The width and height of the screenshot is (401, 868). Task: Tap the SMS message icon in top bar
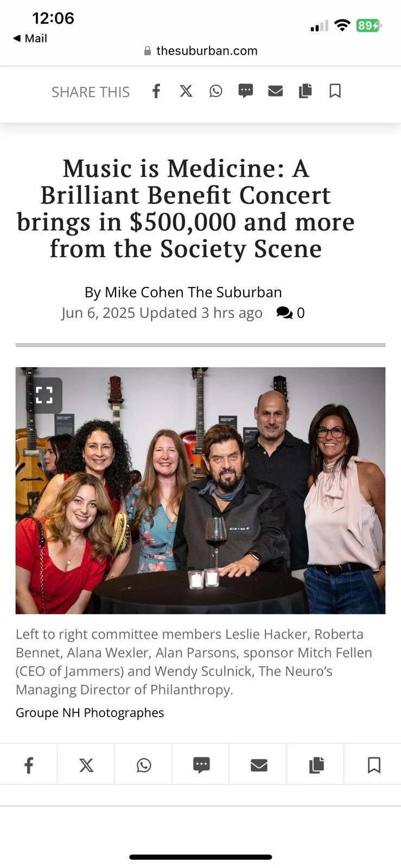246,91
